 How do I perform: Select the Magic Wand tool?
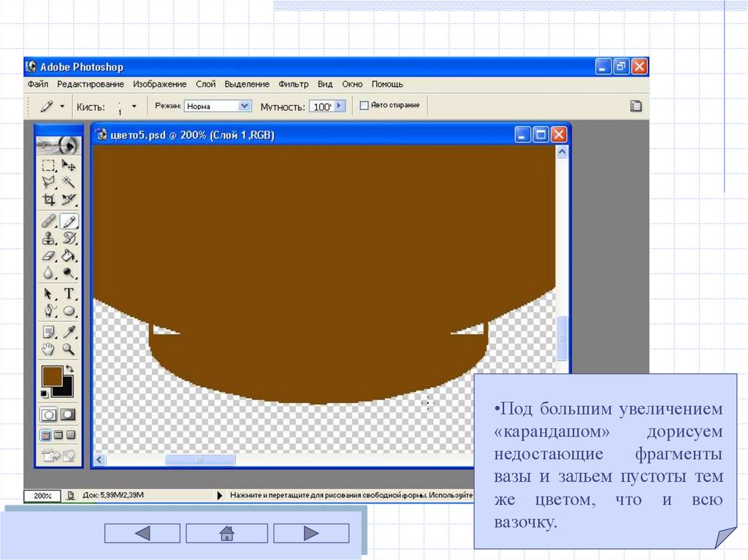[x=69, y=183]
